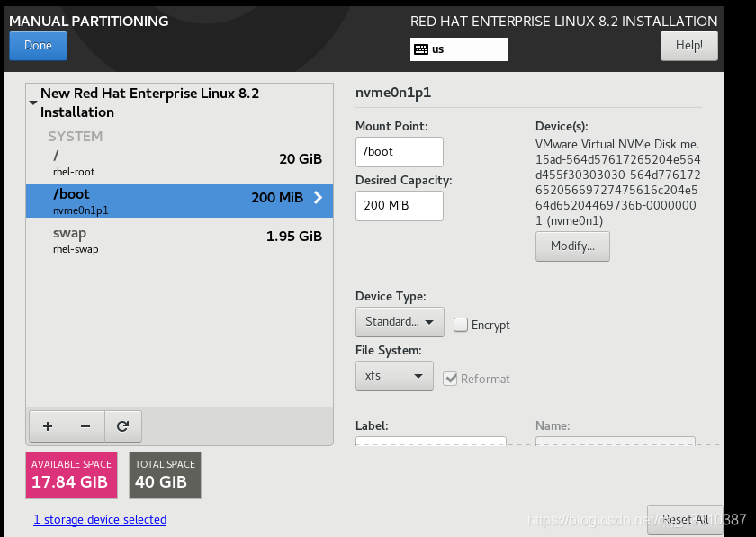Screen dimensions: 756x537
Task: Select the swap rhel-swap partition row
Action: pos(179,240)
